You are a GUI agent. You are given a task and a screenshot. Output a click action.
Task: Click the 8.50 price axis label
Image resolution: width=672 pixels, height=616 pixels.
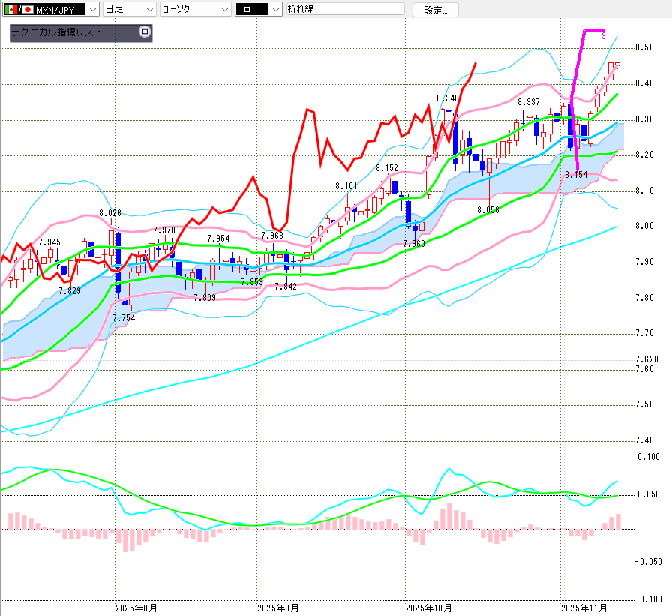(644, 47)
